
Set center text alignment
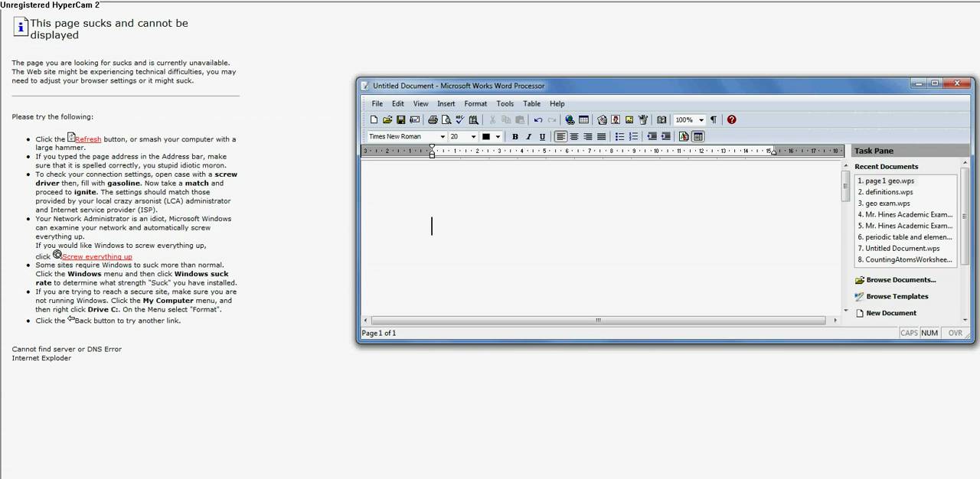(x=574, y=136)
